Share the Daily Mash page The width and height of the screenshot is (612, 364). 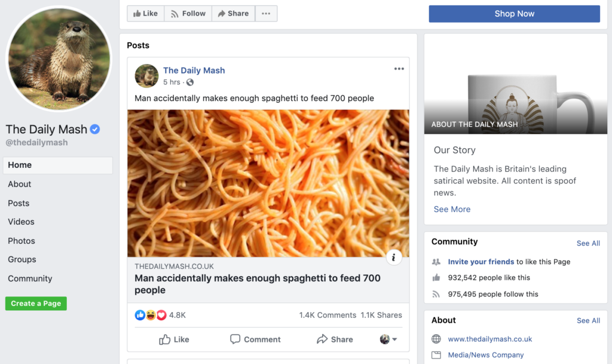[x=233, y=13]
